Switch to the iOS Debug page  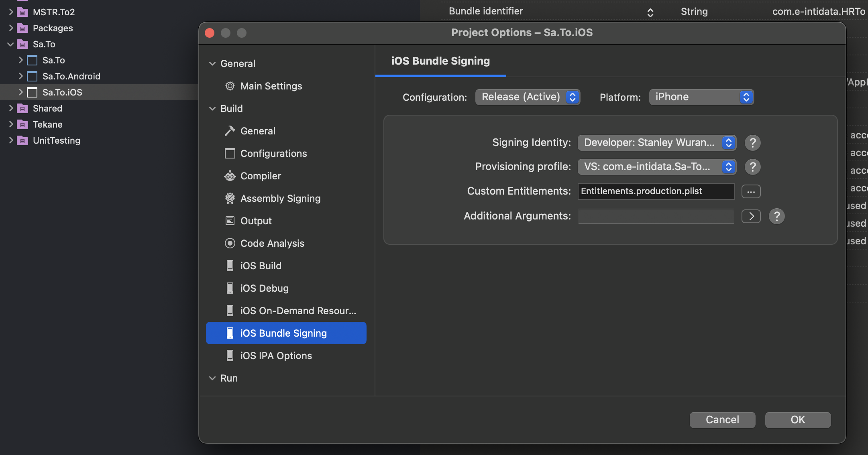[x=264, y=288]
